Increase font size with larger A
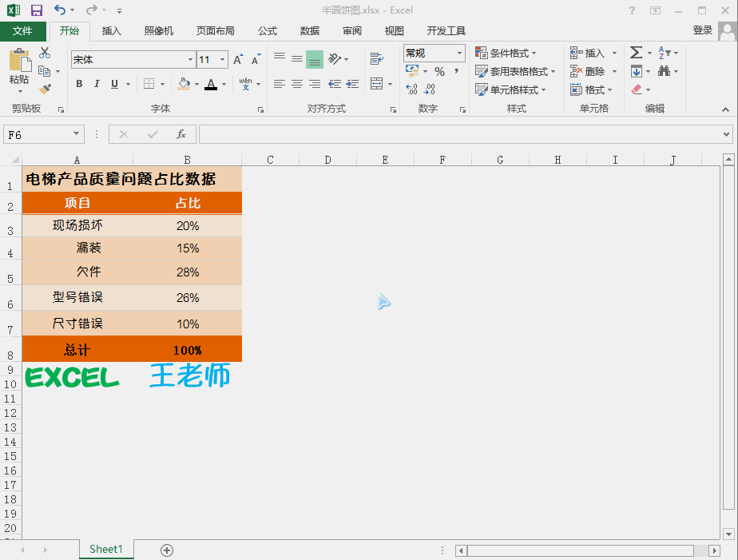The image size is (738, 560). coord(238,59)
